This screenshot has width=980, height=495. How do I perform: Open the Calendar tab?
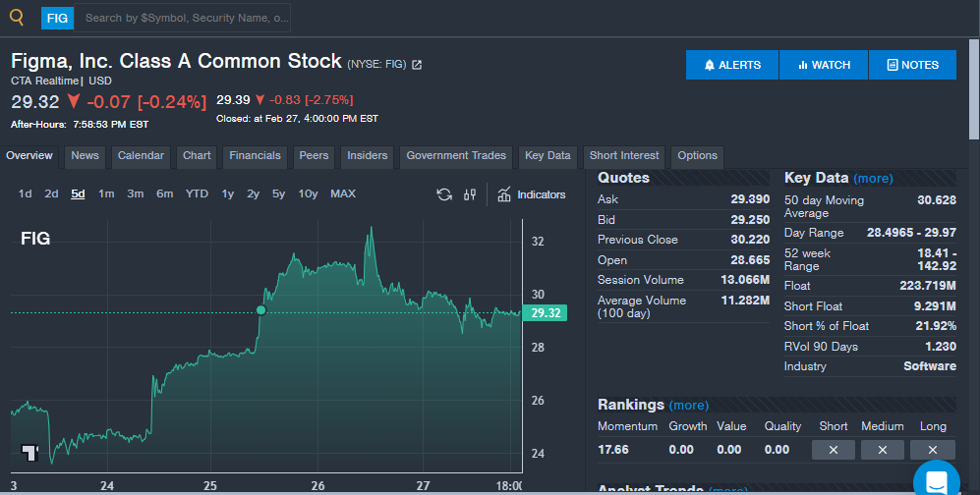tap(141, 156)
